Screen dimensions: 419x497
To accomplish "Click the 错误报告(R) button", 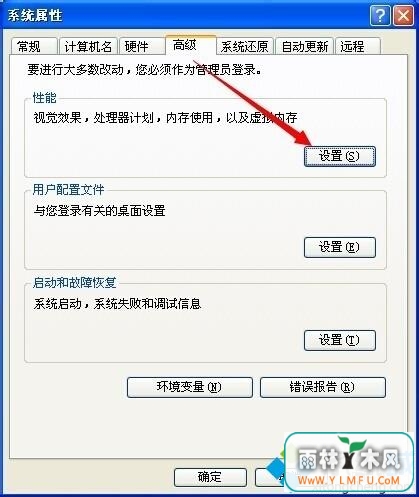I will 323,387.
